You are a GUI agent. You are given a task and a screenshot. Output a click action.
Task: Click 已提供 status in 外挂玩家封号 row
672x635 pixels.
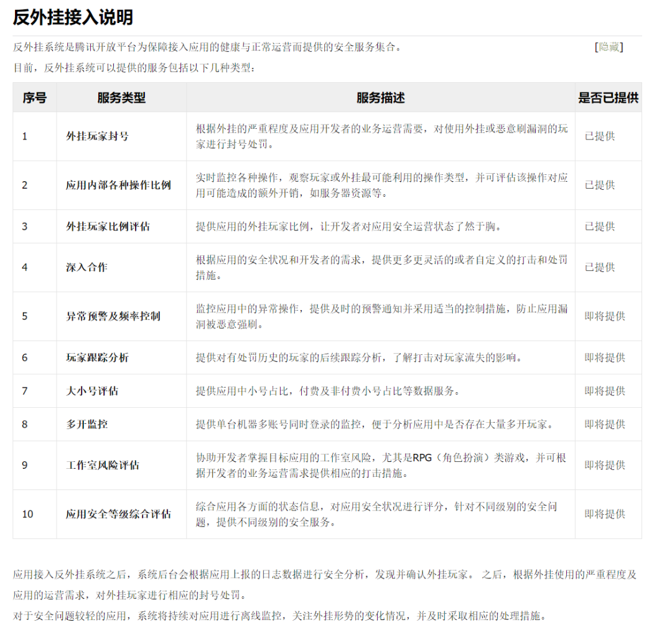[600, 136]
